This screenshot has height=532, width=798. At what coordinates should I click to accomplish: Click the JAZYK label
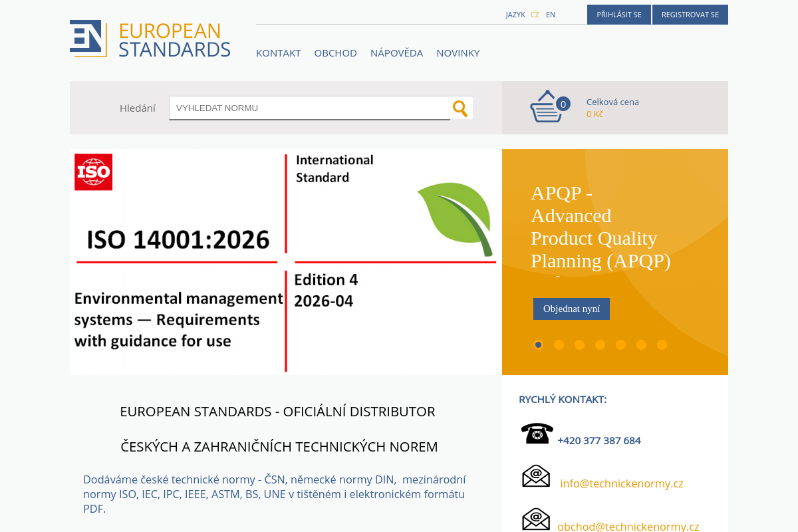point(515,15)
